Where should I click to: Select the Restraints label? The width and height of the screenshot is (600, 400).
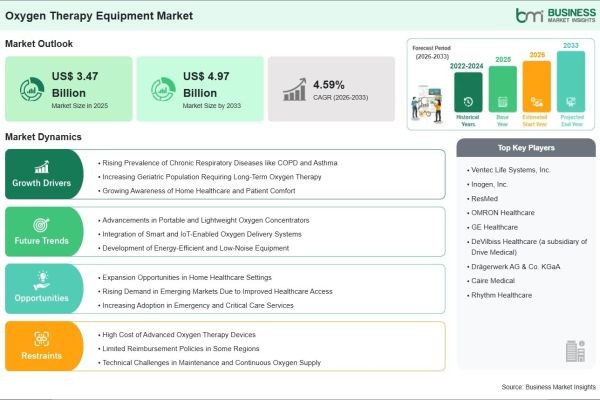coord(41,356)
